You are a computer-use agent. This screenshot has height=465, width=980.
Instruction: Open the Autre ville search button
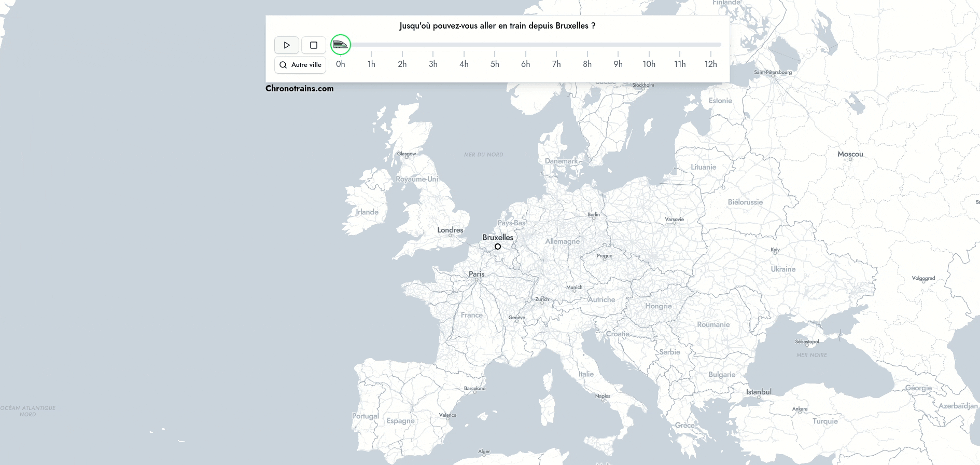(300, 65)
